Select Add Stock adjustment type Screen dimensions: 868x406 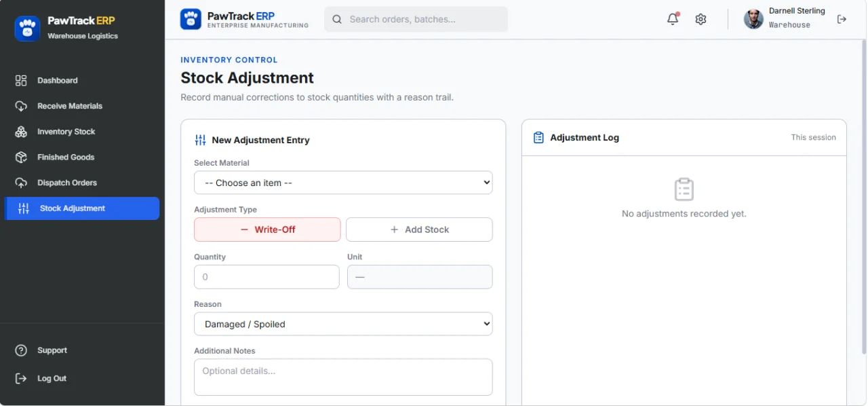click(x=419, y=229)
